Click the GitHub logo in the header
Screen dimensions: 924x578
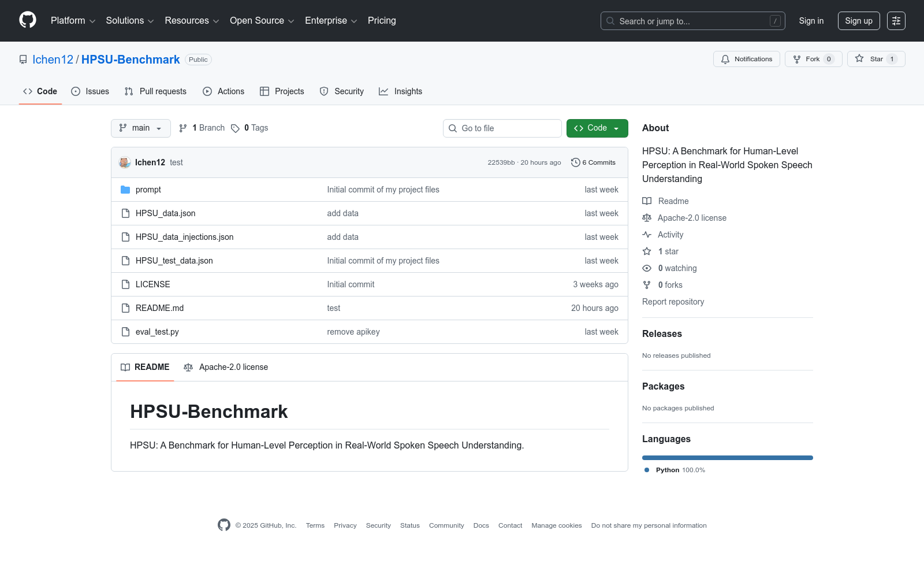28,20
